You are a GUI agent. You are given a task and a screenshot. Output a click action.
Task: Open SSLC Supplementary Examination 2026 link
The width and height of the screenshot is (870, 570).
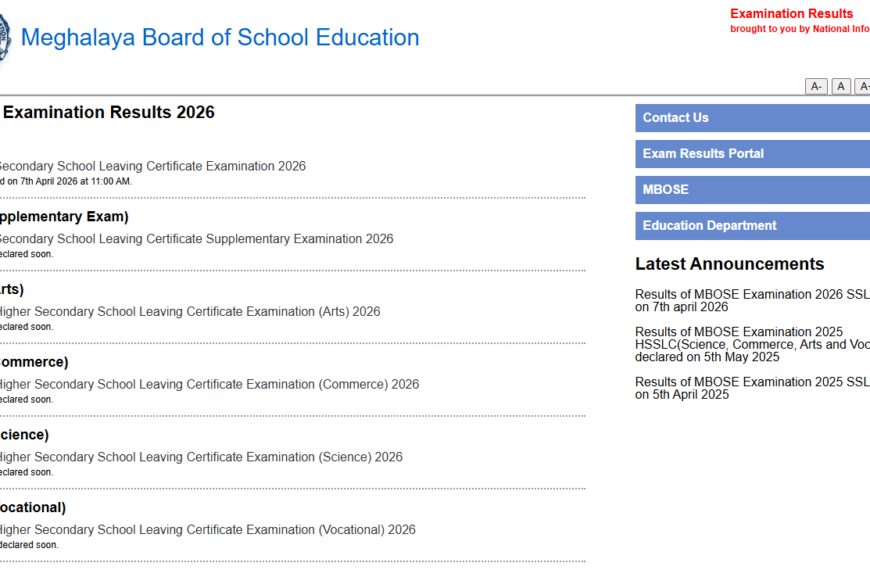(x=196, y=239)
